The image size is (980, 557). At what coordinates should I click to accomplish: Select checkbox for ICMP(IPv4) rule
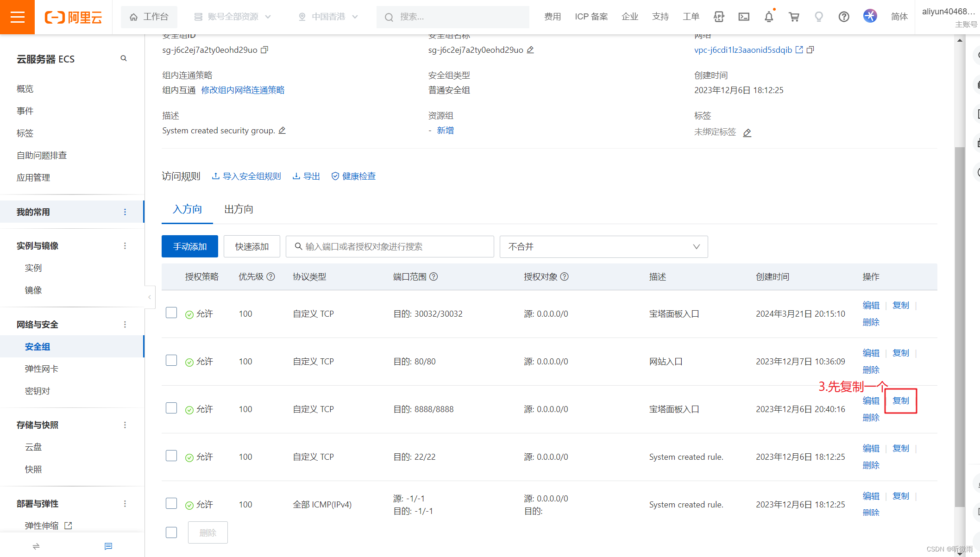(x=171, y=503)
